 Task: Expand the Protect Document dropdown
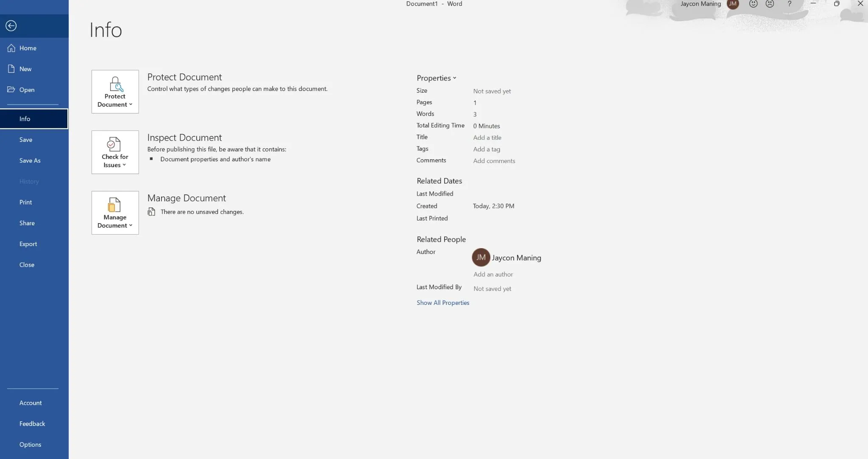(x=115, y=92)
